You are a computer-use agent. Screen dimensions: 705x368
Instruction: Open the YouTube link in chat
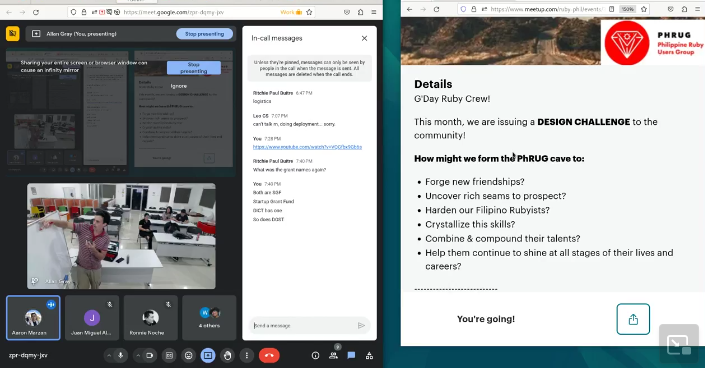click(307, 147)
